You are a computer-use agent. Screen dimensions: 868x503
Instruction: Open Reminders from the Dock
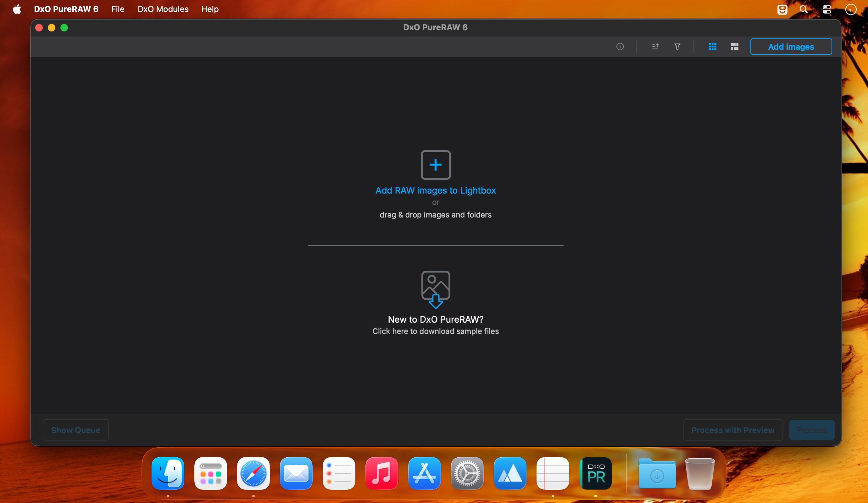click(x=339, y=473)
